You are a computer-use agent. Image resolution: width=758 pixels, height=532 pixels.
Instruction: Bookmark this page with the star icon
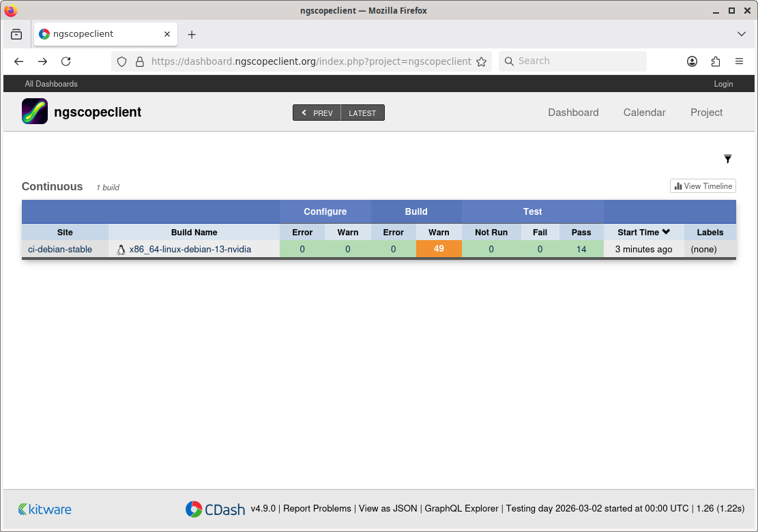[481, 61]
